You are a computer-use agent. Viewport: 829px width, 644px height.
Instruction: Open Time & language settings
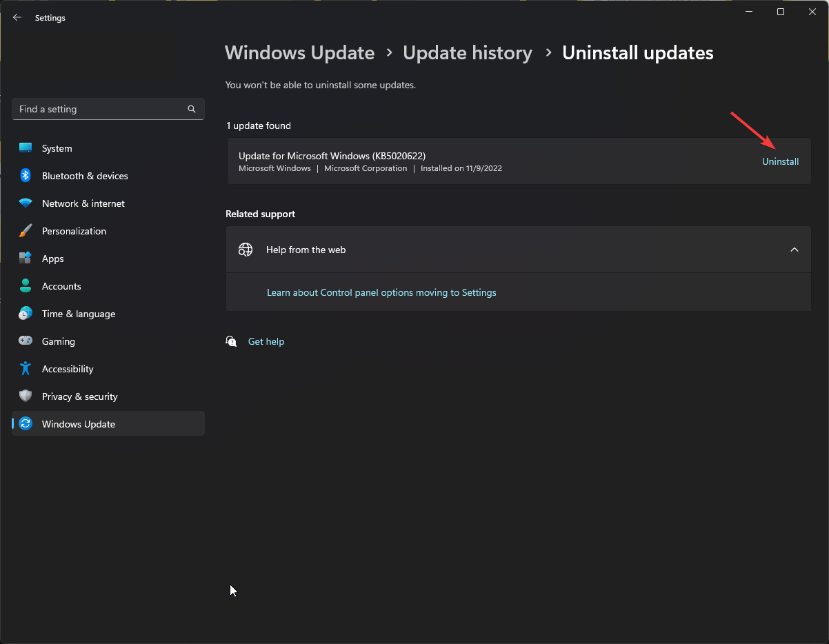108,314
